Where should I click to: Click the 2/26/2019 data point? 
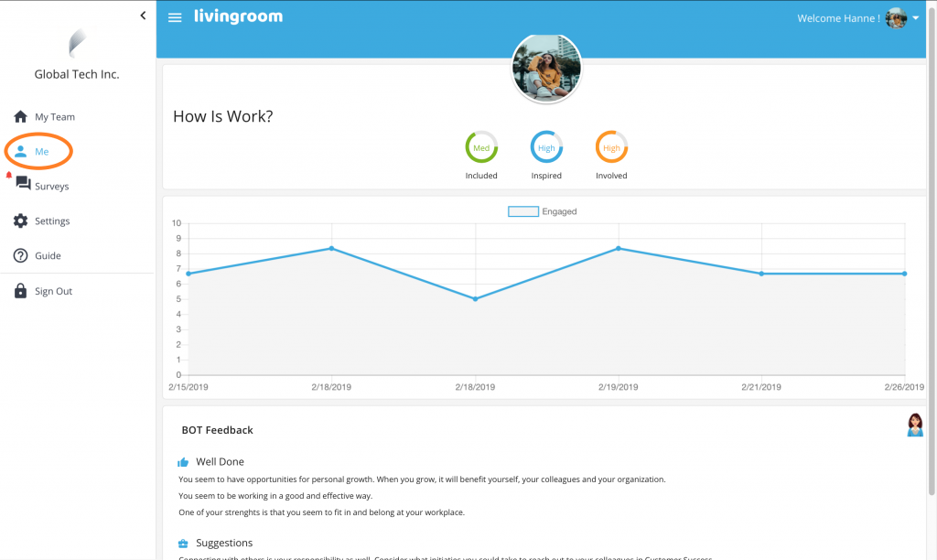pos(905,274)
